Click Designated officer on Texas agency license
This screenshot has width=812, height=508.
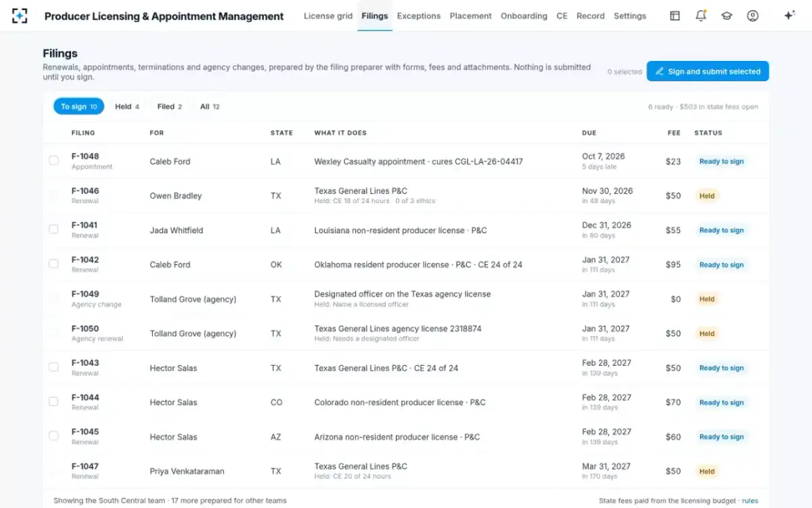403,294
